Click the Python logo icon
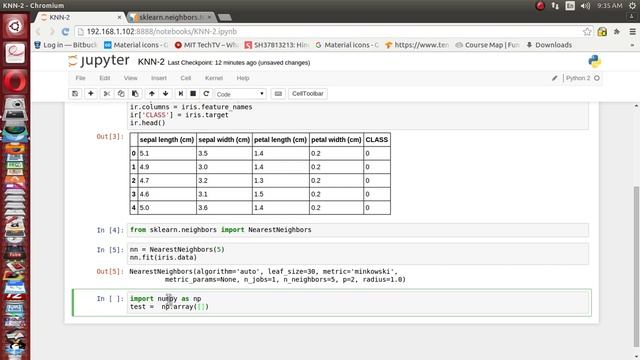The image size is (640, 360). coord(594,61)
